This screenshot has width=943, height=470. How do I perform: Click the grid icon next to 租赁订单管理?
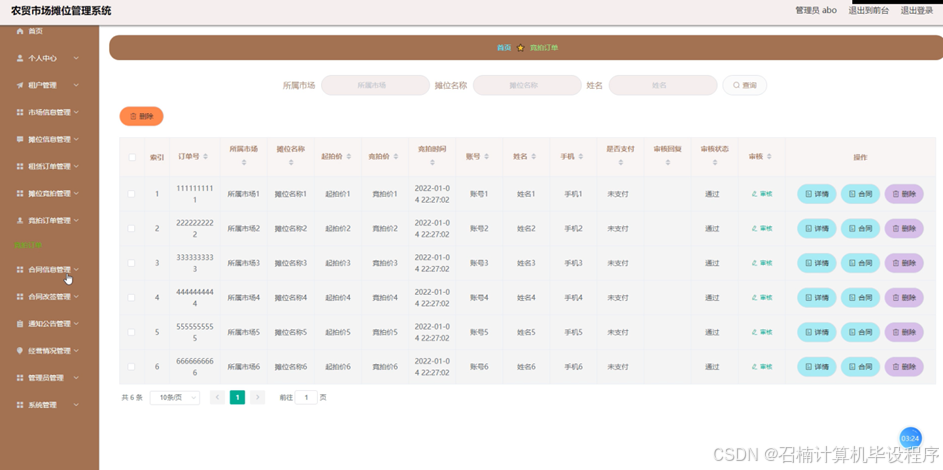pyautogui.click(x=20, y=166)
